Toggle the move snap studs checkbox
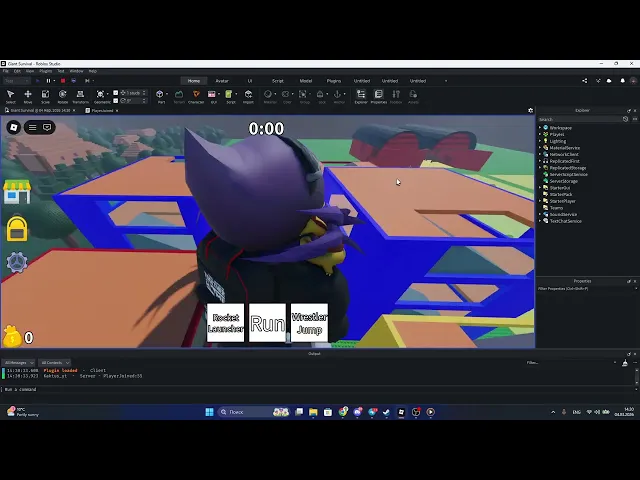This screenshot has height=480, width=640. click(x=116, y=93)
